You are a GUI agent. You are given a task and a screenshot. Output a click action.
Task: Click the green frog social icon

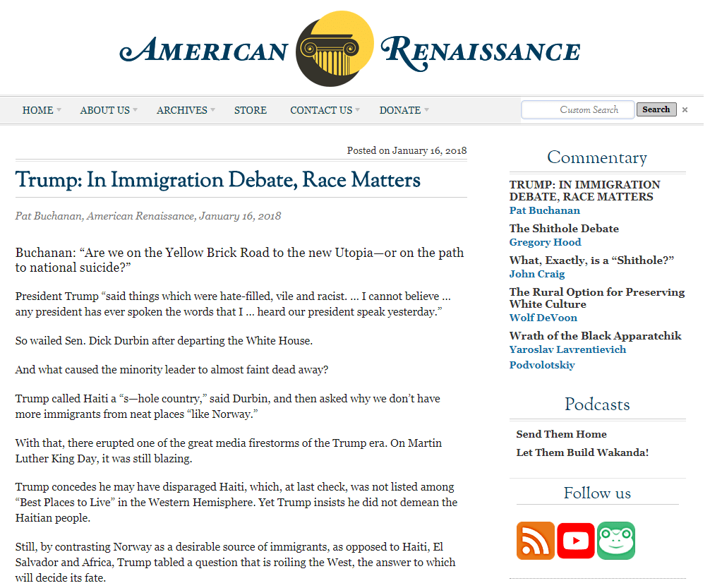click(x=616, y=541)
